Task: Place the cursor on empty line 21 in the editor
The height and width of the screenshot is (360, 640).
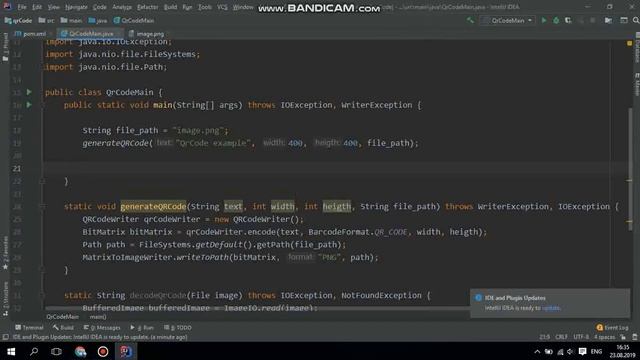Action: (327, 168)
